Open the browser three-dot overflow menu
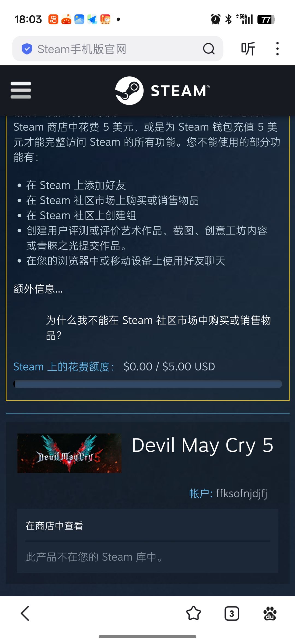The width and height of the screenshot is (295, 644). [x=278, y=49]
